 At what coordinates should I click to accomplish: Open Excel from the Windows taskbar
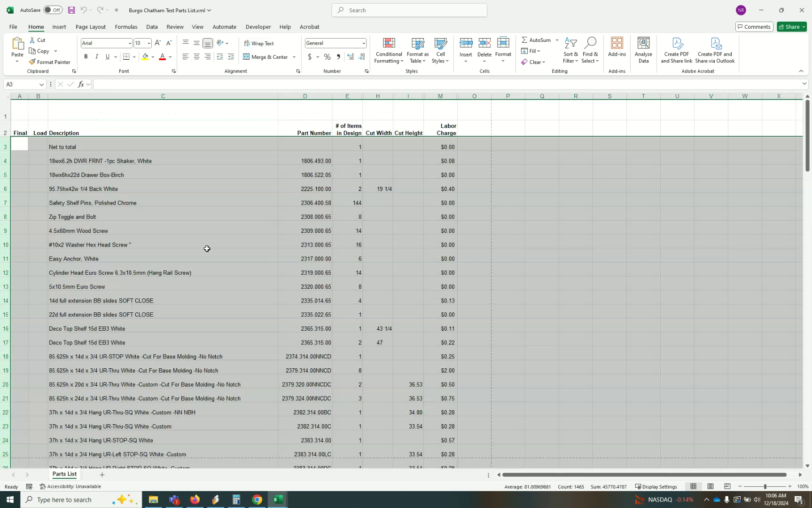pyautogui.click(x=278, y=500)
